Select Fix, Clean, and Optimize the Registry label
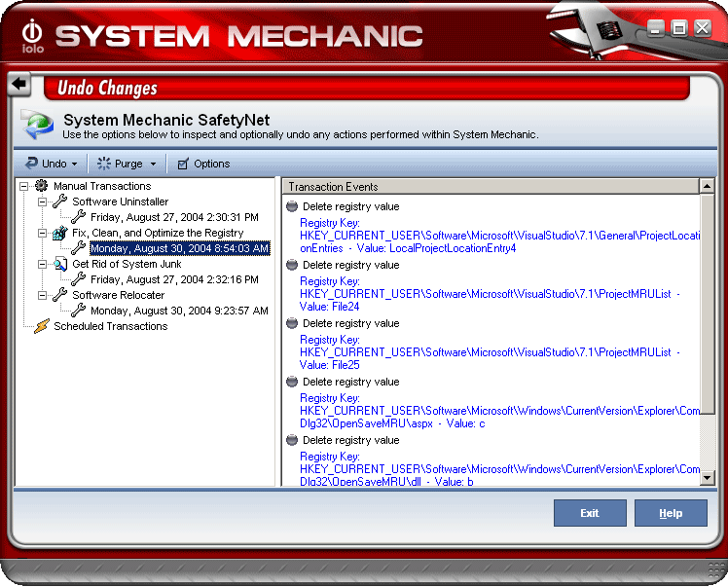This screenshot has width=728, height=587. tap(158, 233)
